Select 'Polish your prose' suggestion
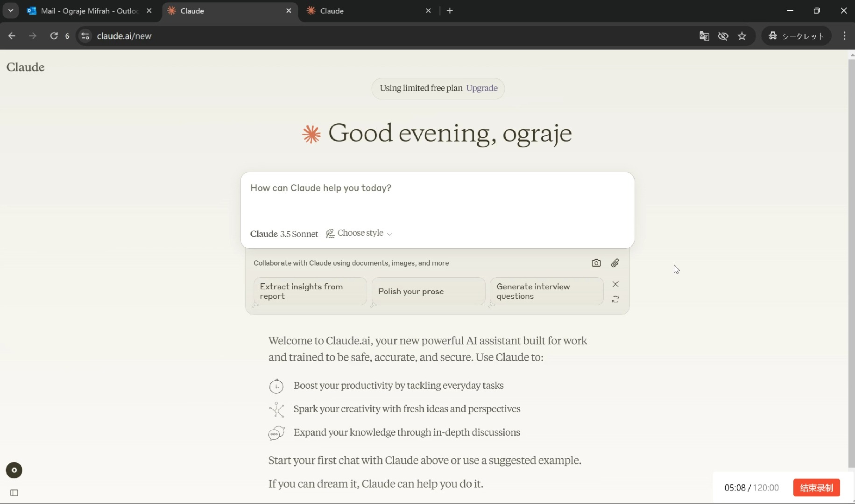Viewport: 855px width, 504px height. (428, 292)
